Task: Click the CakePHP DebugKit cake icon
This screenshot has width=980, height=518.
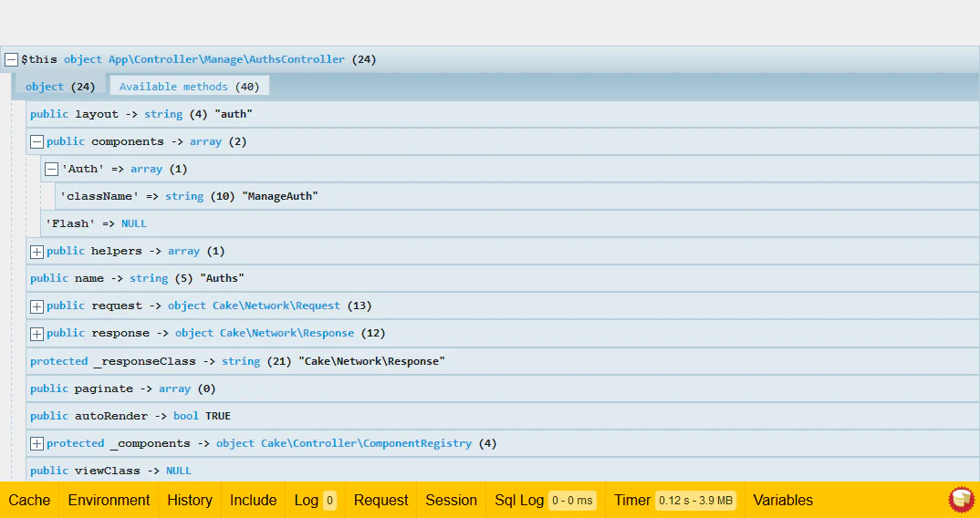Action: [x=961, y=500]
